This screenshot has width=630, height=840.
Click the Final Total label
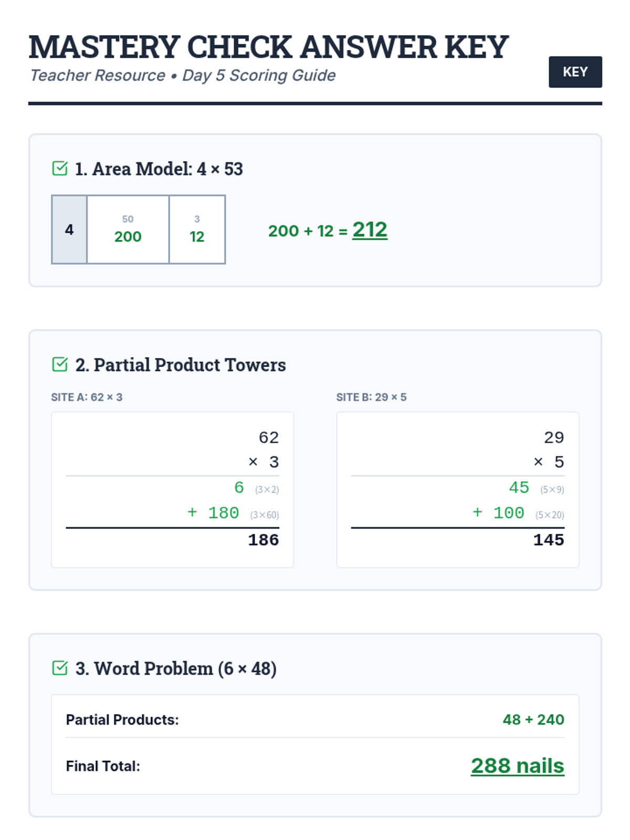(103, 766)
